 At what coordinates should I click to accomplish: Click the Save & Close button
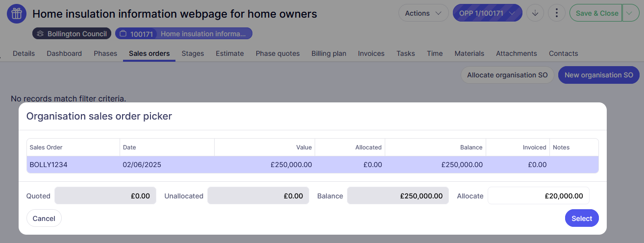coord(596,13)
